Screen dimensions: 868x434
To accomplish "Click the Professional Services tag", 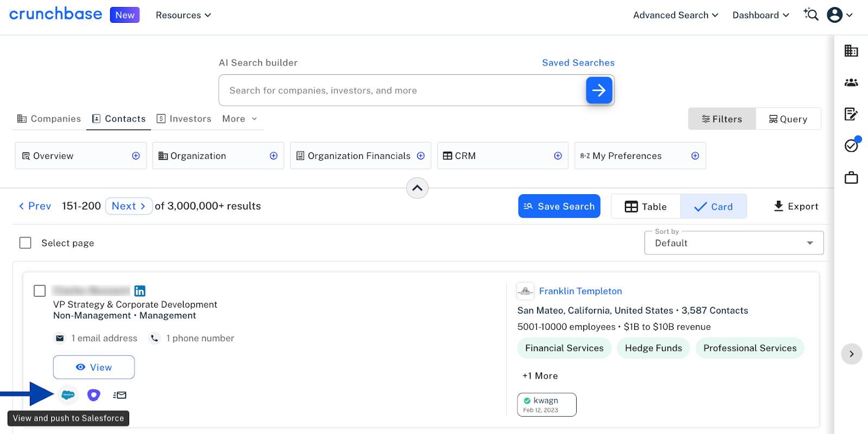I will pos(750,348).
